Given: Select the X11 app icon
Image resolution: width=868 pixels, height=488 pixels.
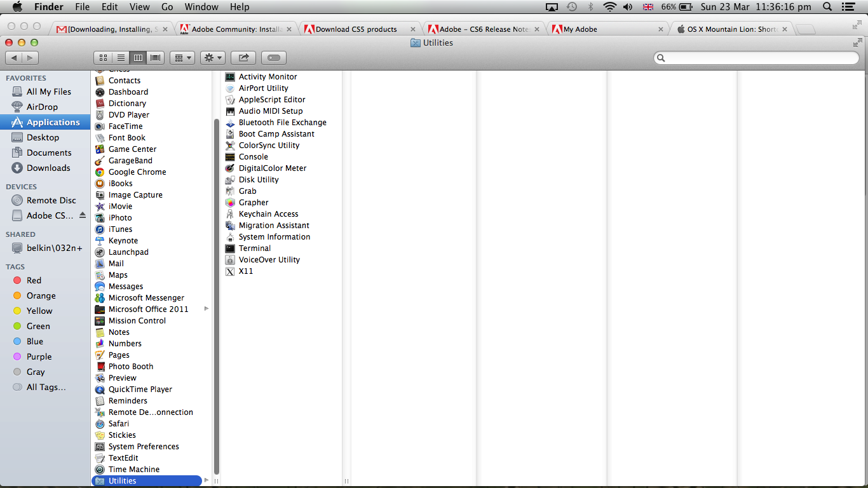Looking at the screenshot, I should [x=230, y=271].
